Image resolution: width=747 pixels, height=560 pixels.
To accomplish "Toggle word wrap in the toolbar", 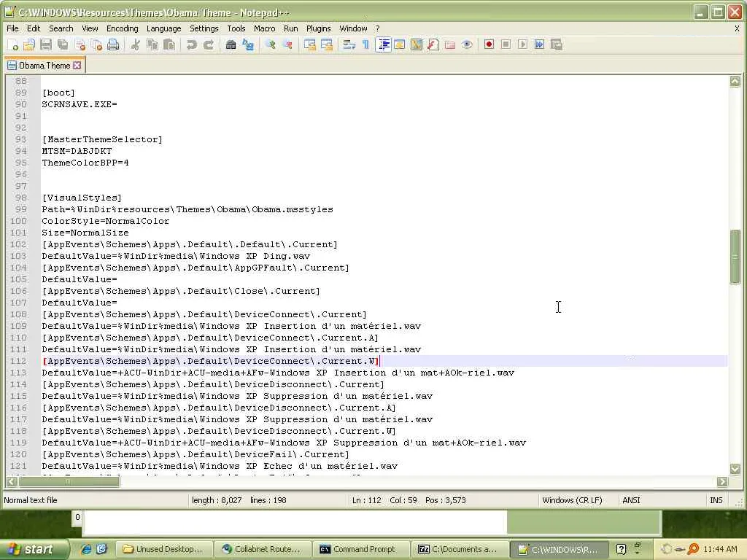I will 349,44.
